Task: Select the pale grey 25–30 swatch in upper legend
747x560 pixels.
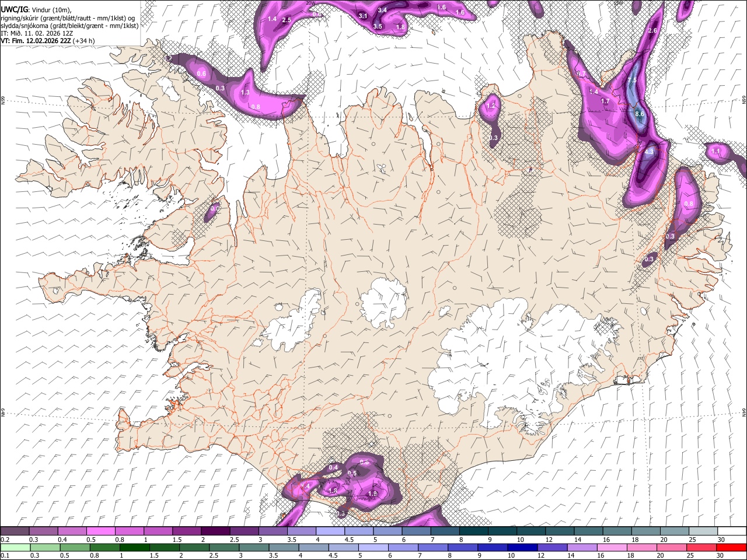Action: tap(702, 531)
